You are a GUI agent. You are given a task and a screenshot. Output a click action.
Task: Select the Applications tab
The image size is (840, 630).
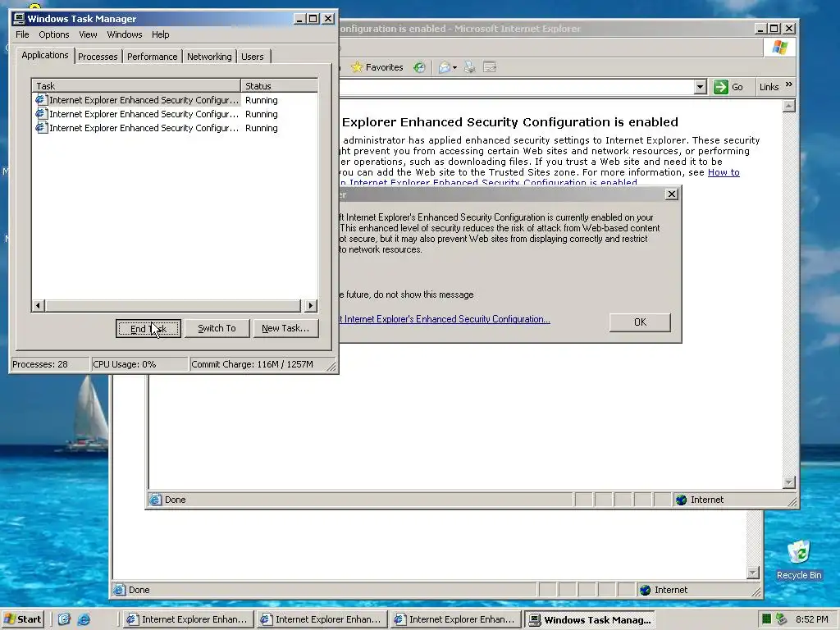pos(45,55)
